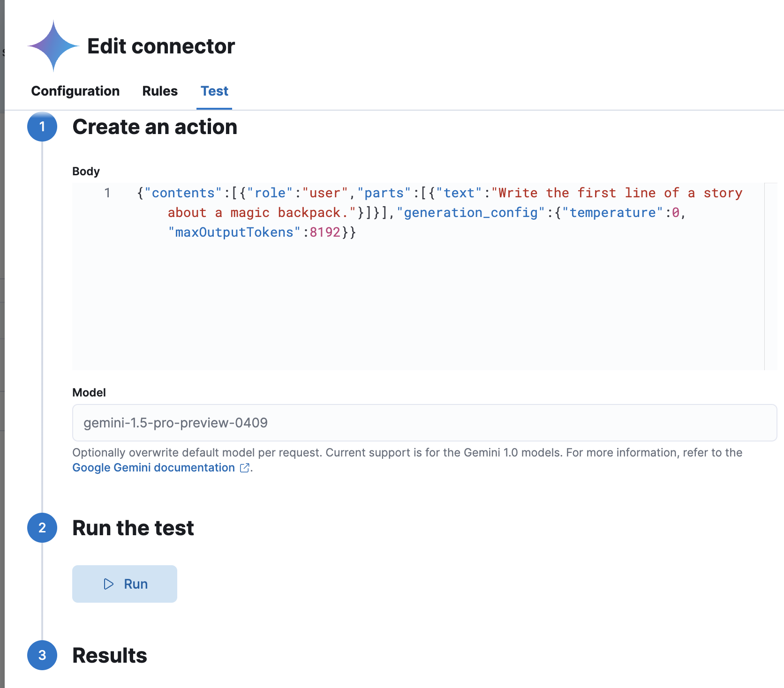Click the step 2 circle badge

click(x=42, y=528)
